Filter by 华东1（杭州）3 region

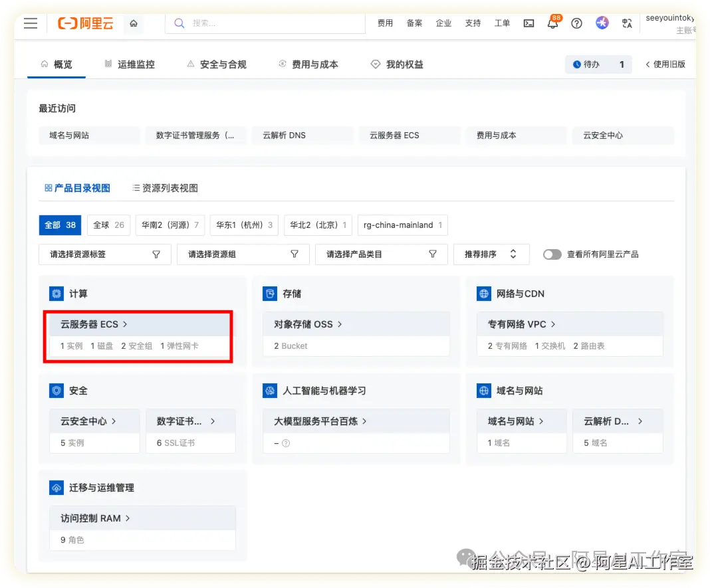pyautogui.click(x=244, y=225)
